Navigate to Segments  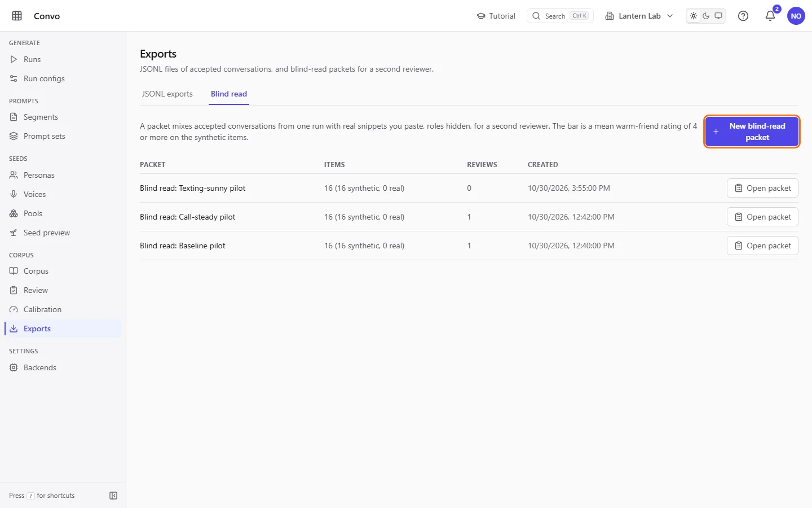point(63,117)
